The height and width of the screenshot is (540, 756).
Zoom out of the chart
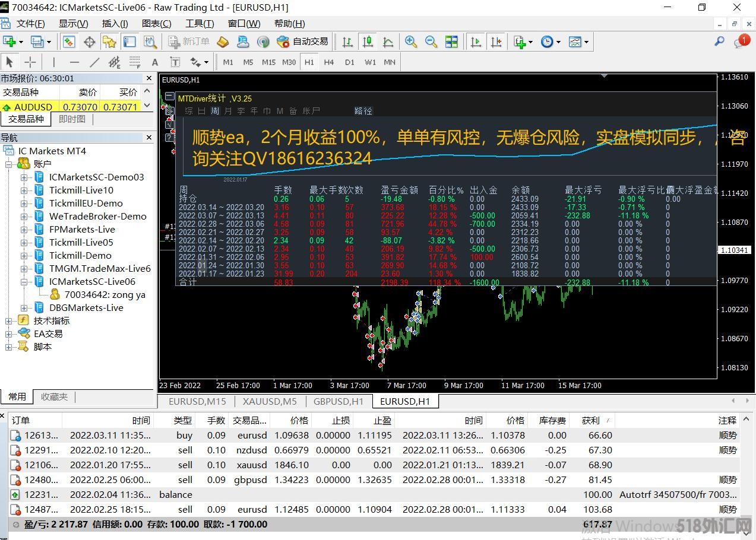431,42
